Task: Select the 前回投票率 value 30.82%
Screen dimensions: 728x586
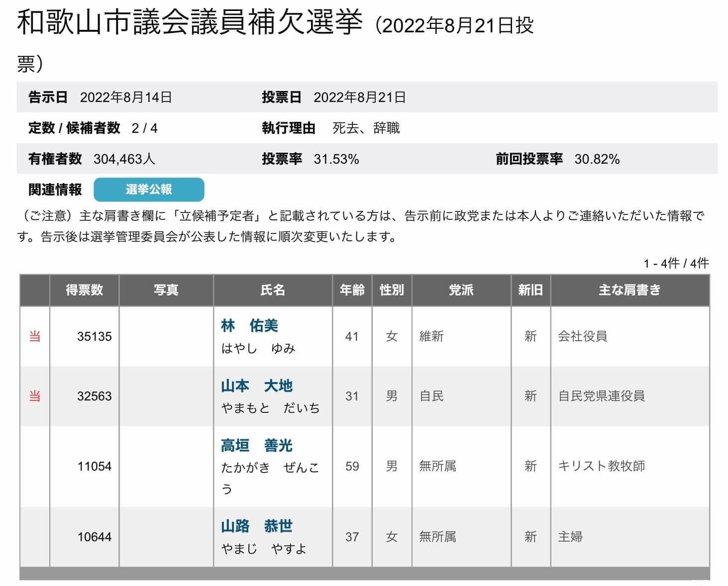Action: pyautogui.click(x=597, y=160)
